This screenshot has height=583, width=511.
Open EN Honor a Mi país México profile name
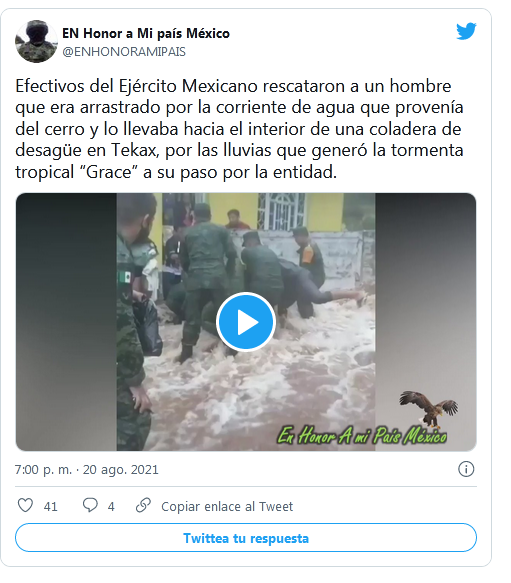(146, 33)
